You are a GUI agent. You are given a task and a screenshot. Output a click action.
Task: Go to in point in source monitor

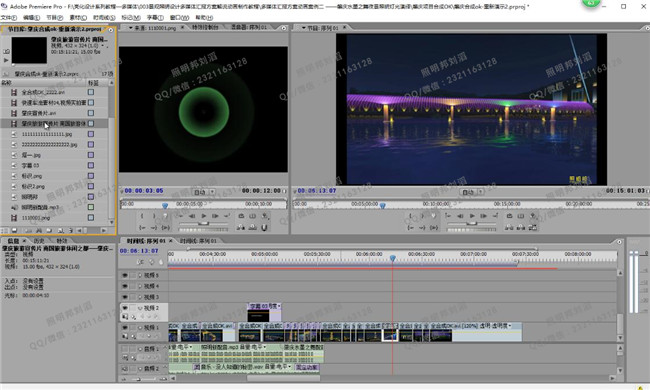(142, 228)
